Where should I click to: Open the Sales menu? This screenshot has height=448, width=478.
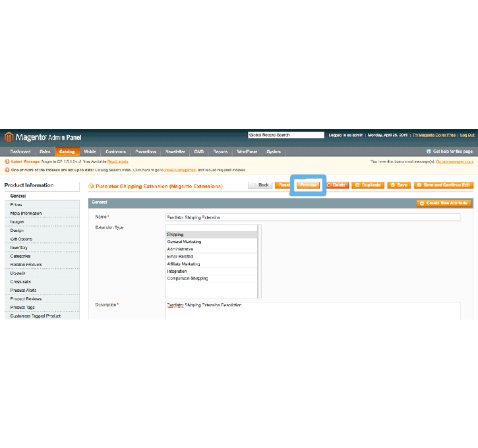point(45,152)
